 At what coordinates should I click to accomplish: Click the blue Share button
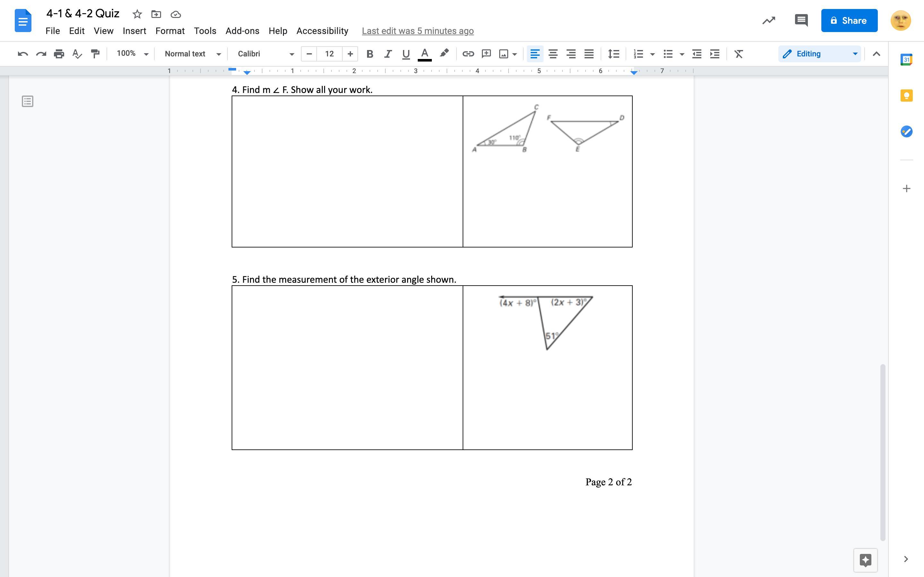point(849,21)
